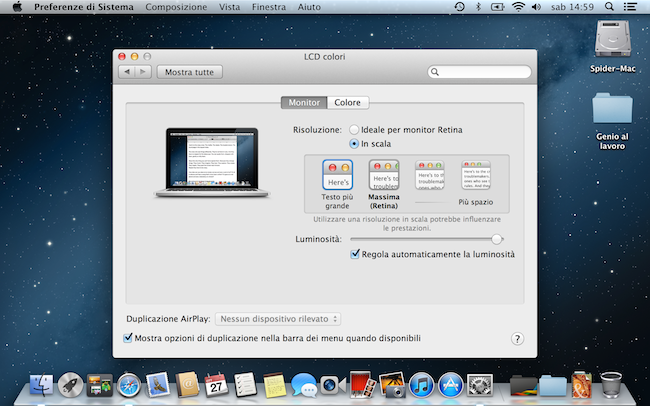
Task: Open Contacts address book in Dock
Action: pyautogui.click(x=187, y=384)
